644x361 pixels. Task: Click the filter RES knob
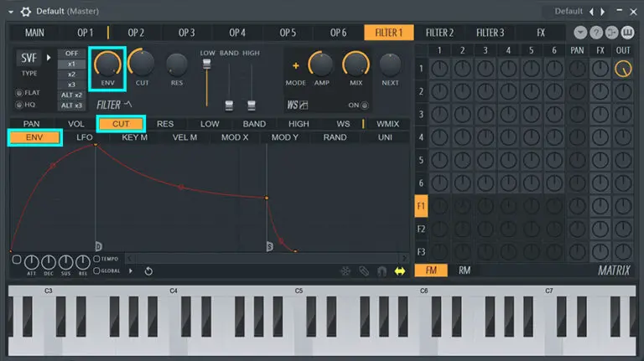tap(176, 64)
